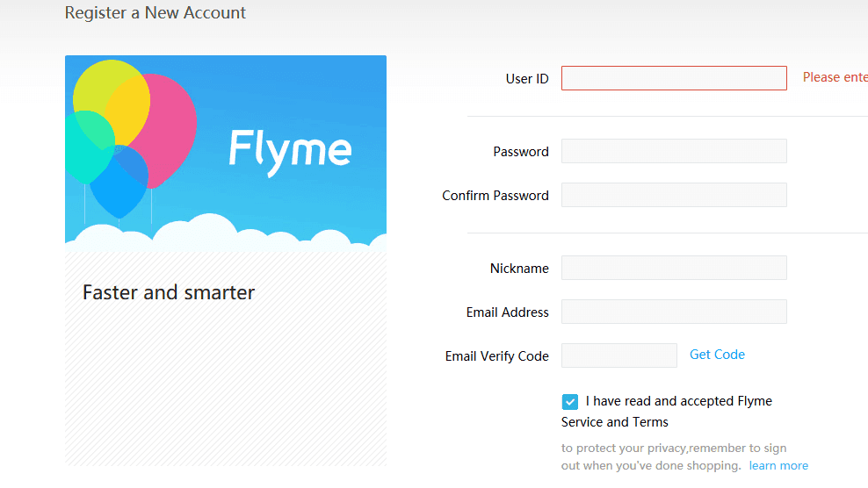The width and height of the screenshot is (868, 488).
Task: Click 'I have read and accepted Flyme' text
Action: coord(679,401)
